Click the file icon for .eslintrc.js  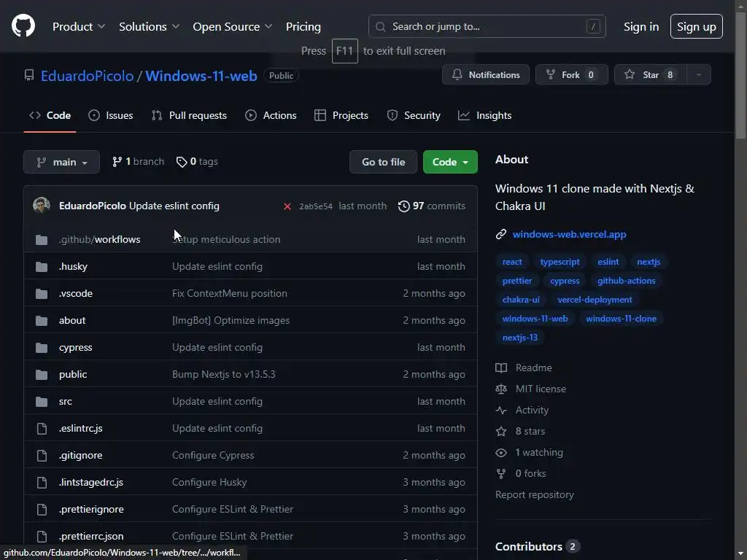coord(42,429)
